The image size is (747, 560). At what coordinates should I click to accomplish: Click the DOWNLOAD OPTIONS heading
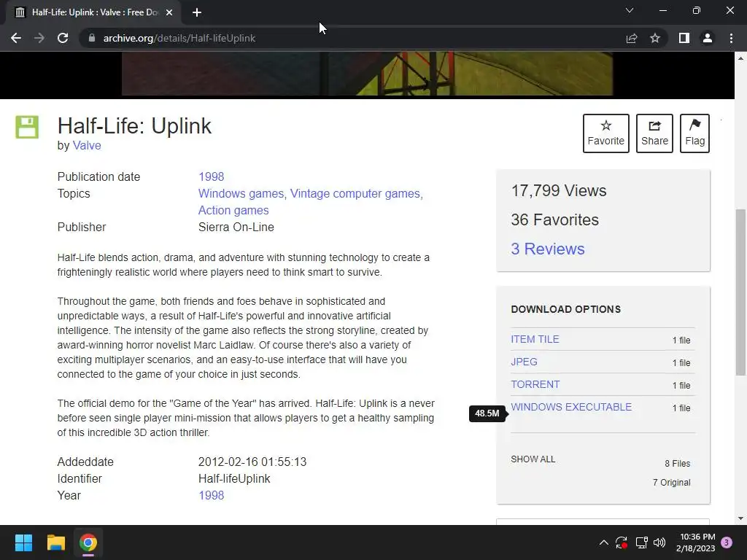(565, 309)
